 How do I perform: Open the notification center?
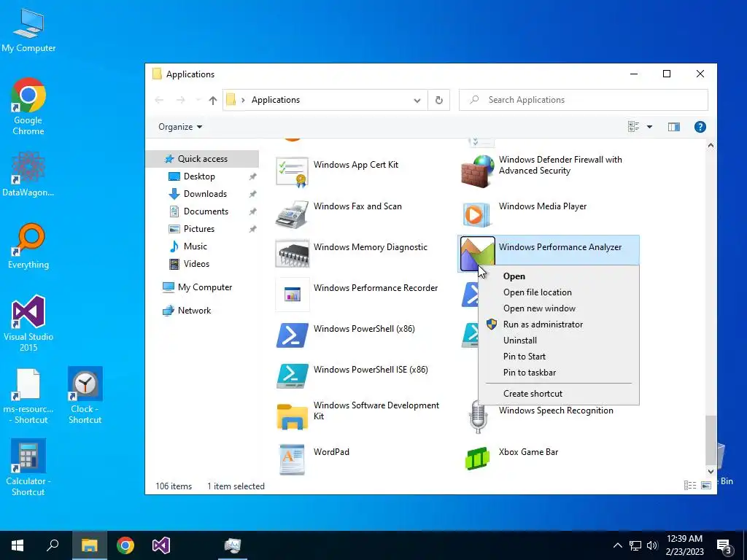pyautogui.click(x=724, y=545)
